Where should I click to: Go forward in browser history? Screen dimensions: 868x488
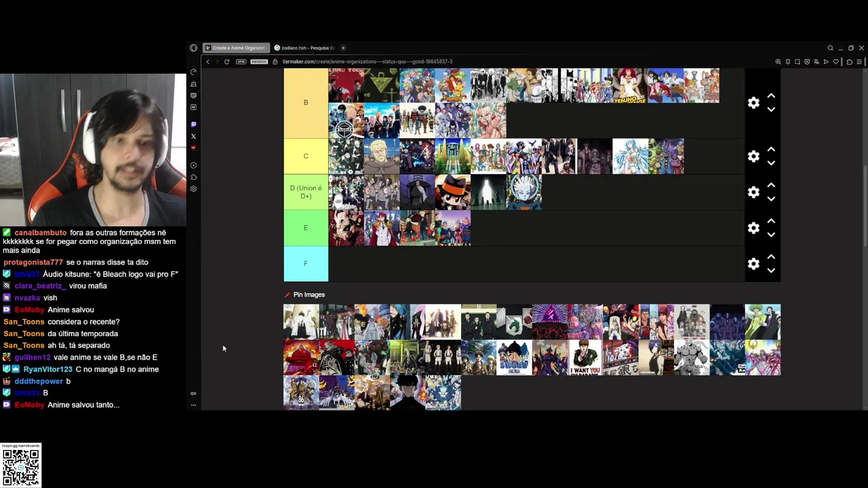coord(217,62)
